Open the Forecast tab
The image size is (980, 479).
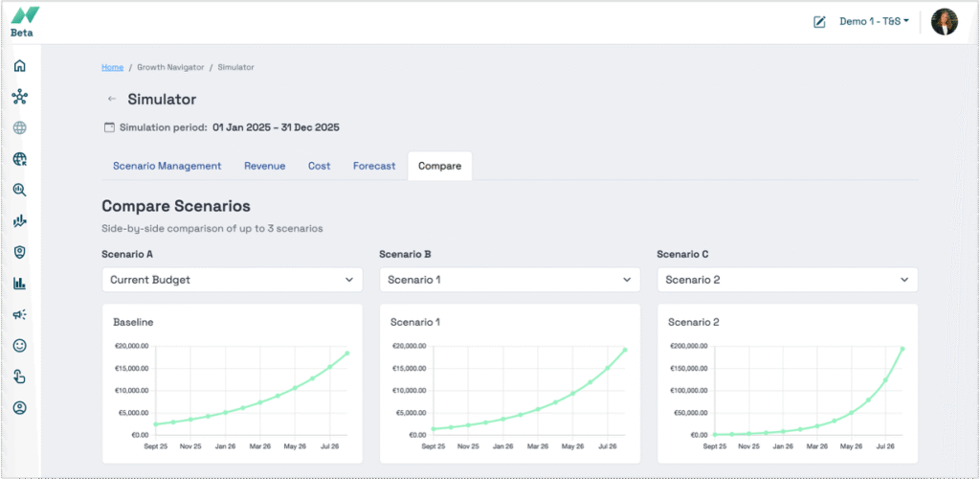373,166
